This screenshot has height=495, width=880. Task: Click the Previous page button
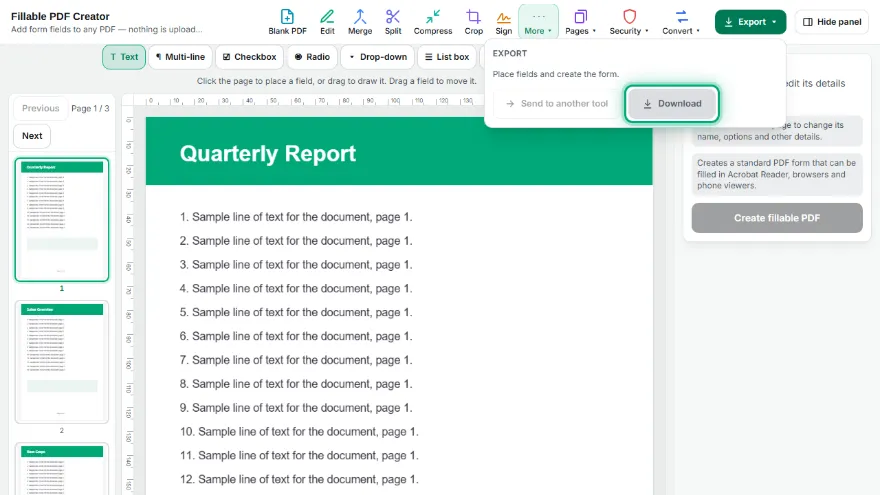point(40,108)
